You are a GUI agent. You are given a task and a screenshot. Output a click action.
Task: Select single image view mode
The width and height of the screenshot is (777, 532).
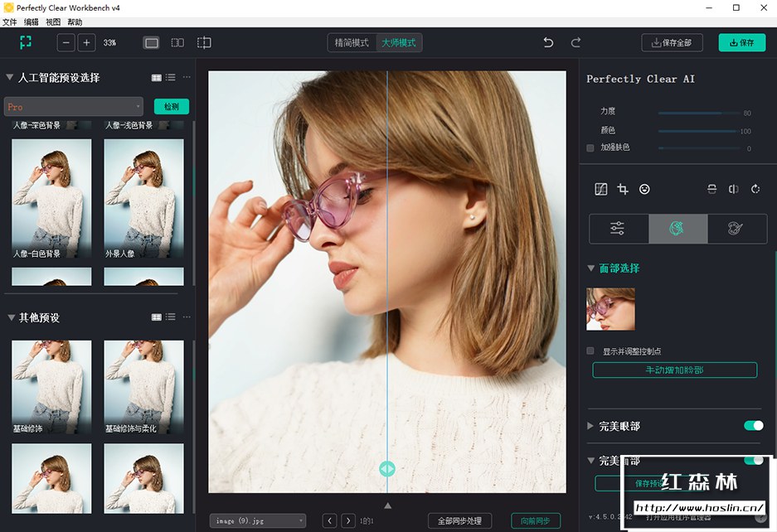point(151,43)
